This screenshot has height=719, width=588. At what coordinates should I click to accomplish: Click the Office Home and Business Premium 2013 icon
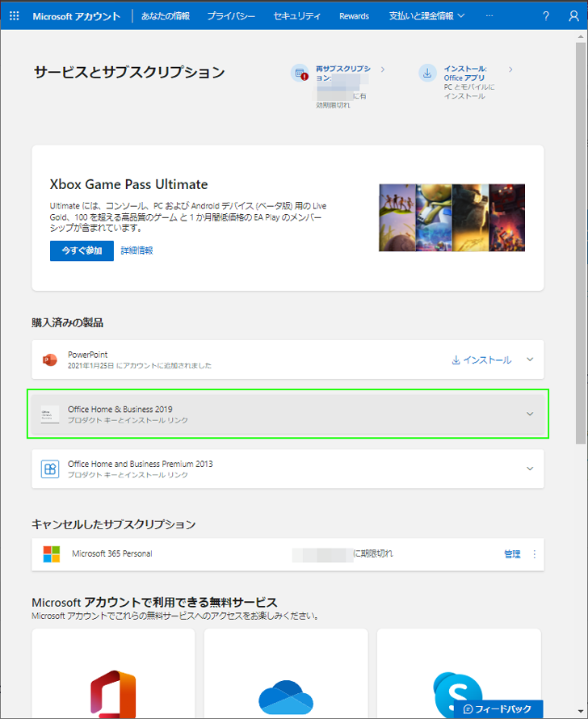(50, 469)
